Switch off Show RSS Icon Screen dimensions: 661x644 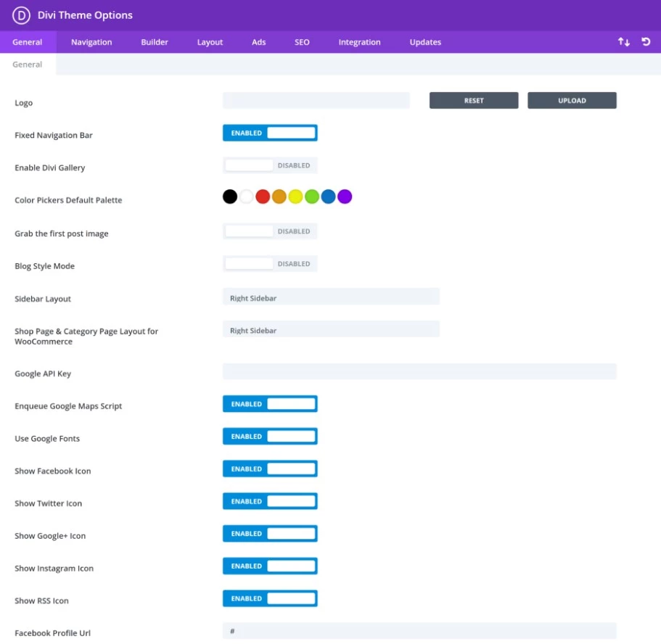tap(270, 598)
